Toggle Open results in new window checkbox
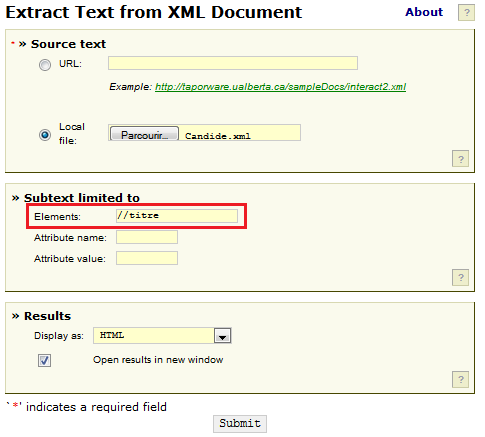The height and width of the screenshot is (437, 485). pyautogui.click(x=44, y=361)
